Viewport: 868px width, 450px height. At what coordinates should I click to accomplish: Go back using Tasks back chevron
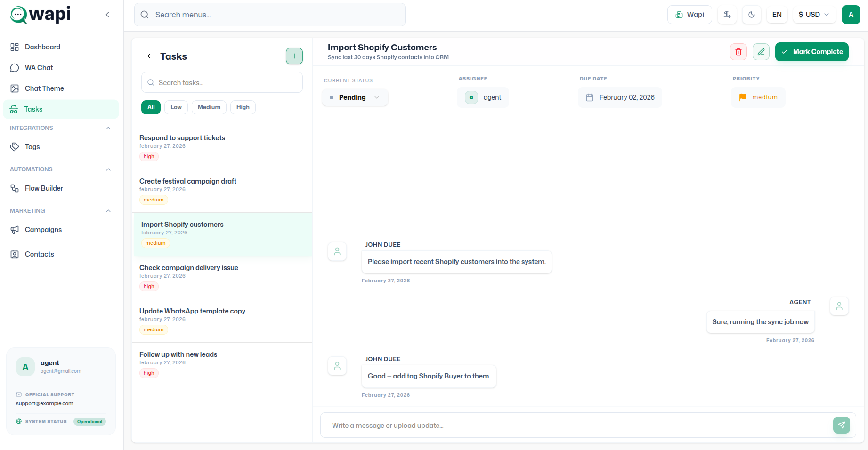point(149,56)
